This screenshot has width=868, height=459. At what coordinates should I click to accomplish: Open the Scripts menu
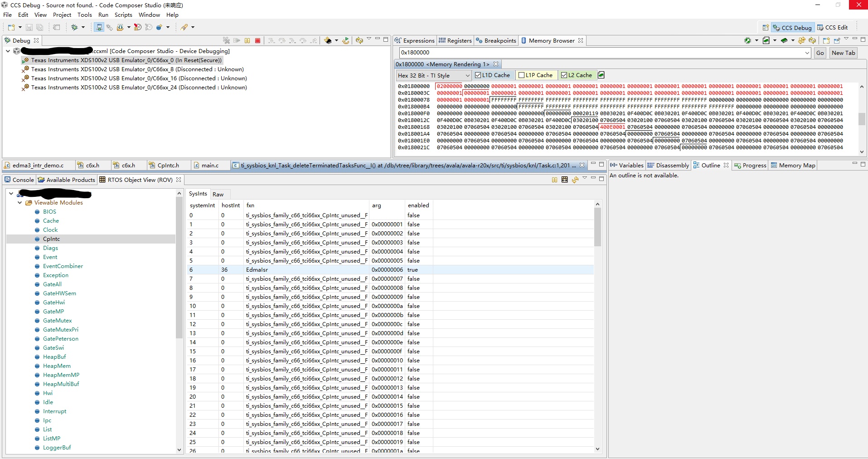click(123, 15)
